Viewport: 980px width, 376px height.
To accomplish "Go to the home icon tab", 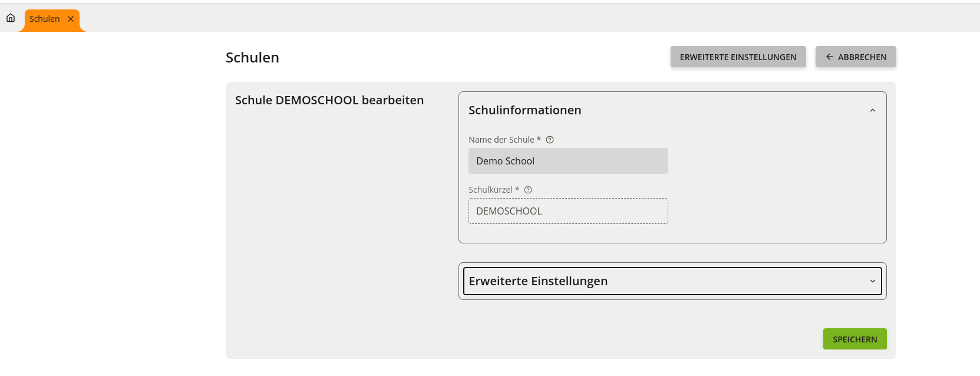I will pyautogui.click(x=11, y=18).
